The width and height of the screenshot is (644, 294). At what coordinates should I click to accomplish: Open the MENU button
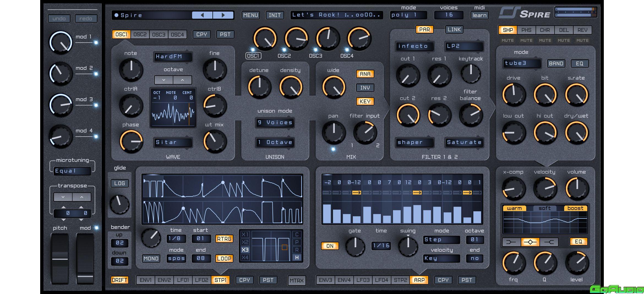click(x=250, y=15)
